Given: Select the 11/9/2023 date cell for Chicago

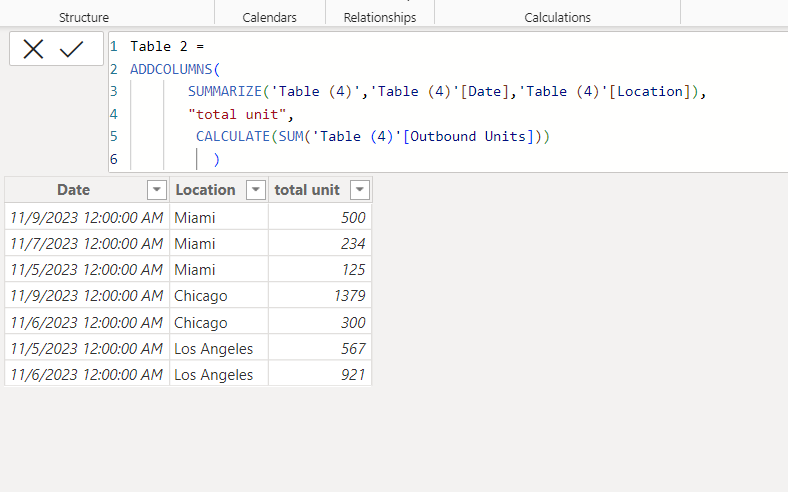Looking at the screenshot, I should pyautogui.click(x=86, y=296).
